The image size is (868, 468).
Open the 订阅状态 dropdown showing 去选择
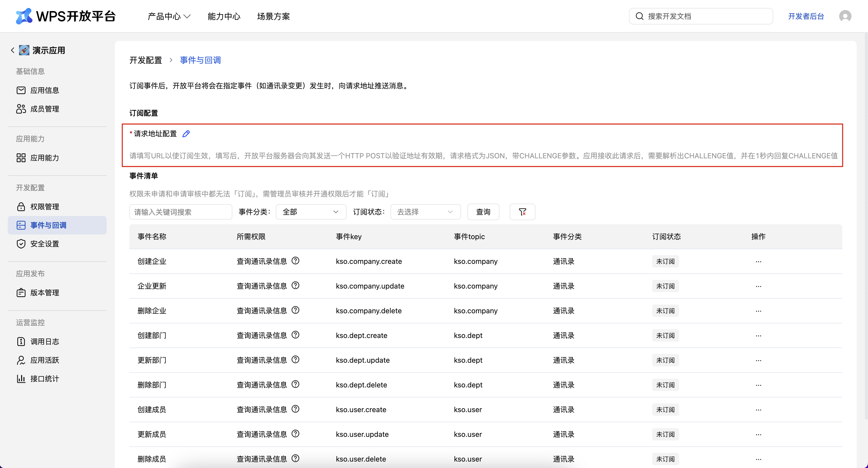coord(425,212)
